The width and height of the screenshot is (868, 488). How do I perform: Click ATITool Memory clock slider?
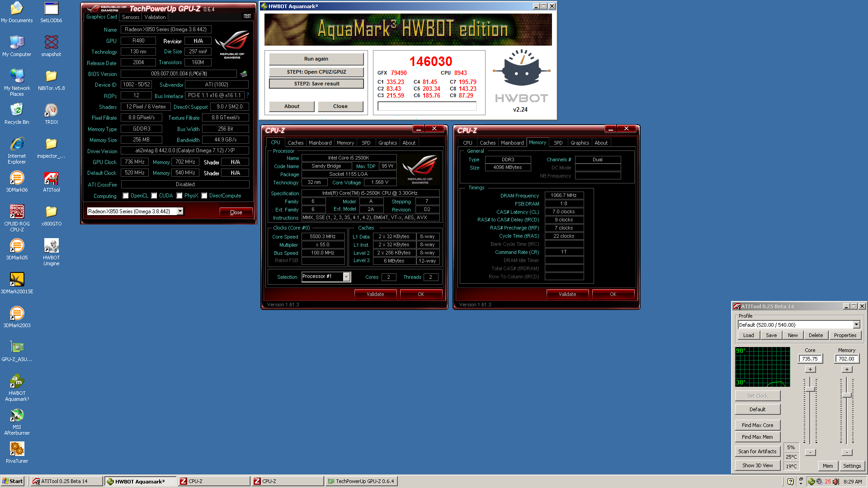(847, 395)
